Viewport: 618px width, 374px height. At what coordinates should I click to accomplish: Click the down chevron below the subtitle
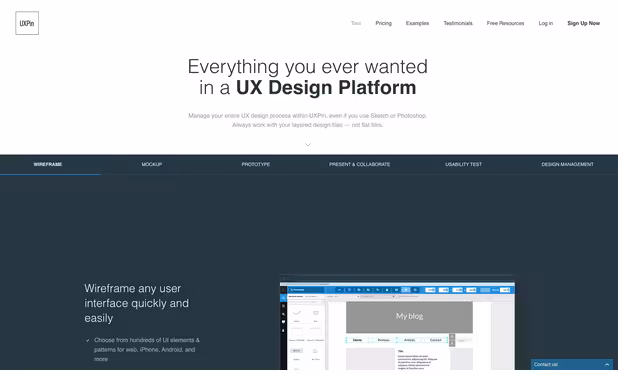click(308, 145)
